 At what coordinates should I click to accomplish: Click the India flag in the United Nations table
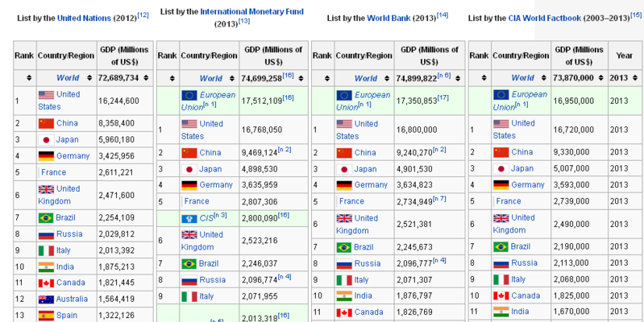[x=46, y=267]
